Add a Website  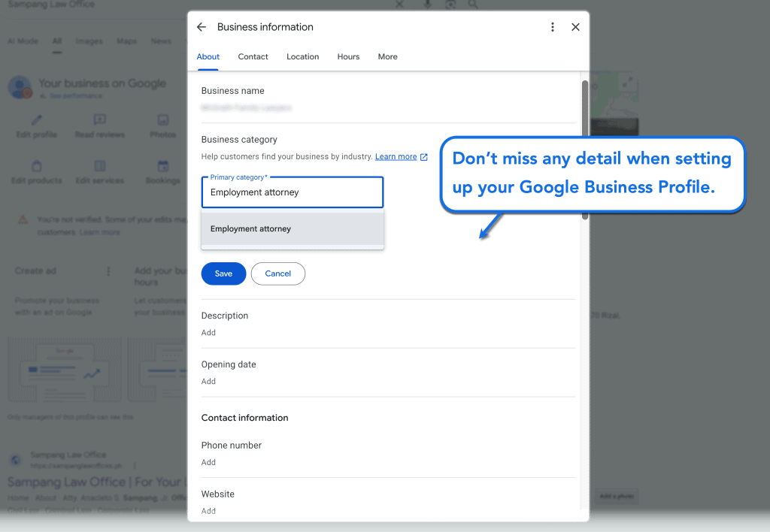pos(208,511)
